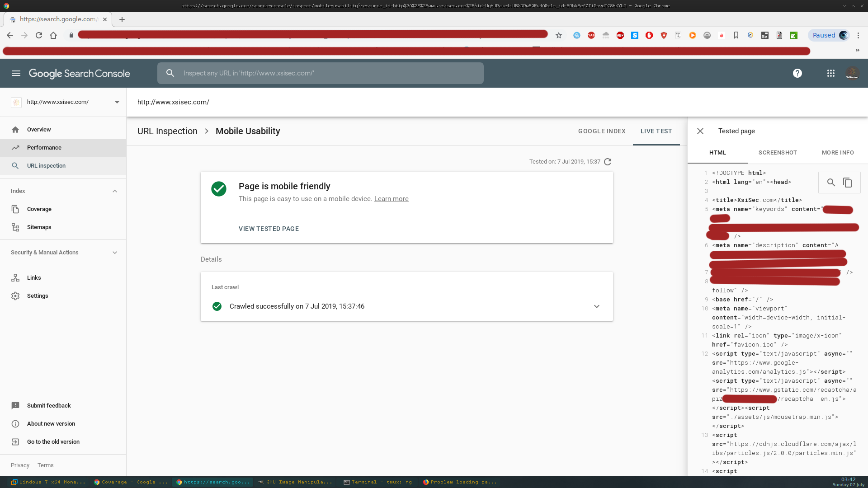Image resolution: width=868 pixels, height=488 pixels.
Task: Re-run the live test with refresh icon
Action: tap(608, 162)
